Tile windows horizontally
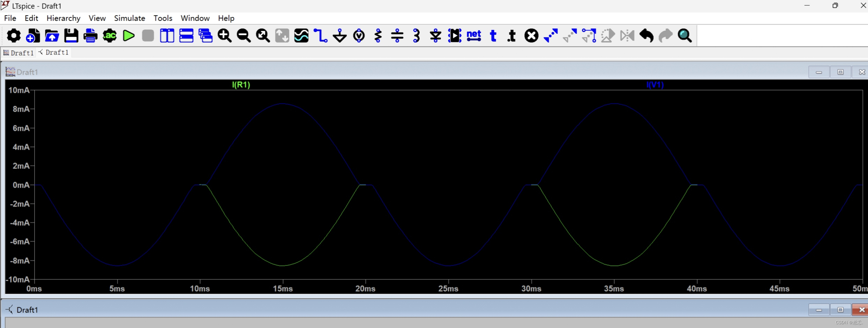This screenshot has width=868, height=328. point(186,36)
